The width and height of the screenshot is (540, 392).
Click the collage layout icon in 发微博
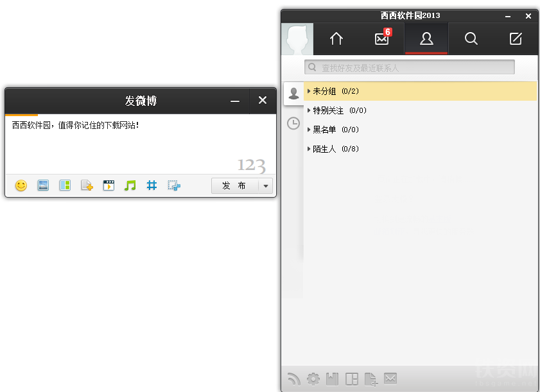[x=65, y=185]
